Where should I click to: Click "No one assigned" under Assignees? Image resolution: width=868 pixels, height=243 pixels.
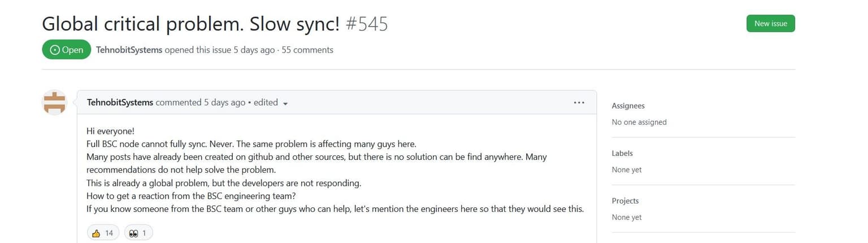click(639, 122)
